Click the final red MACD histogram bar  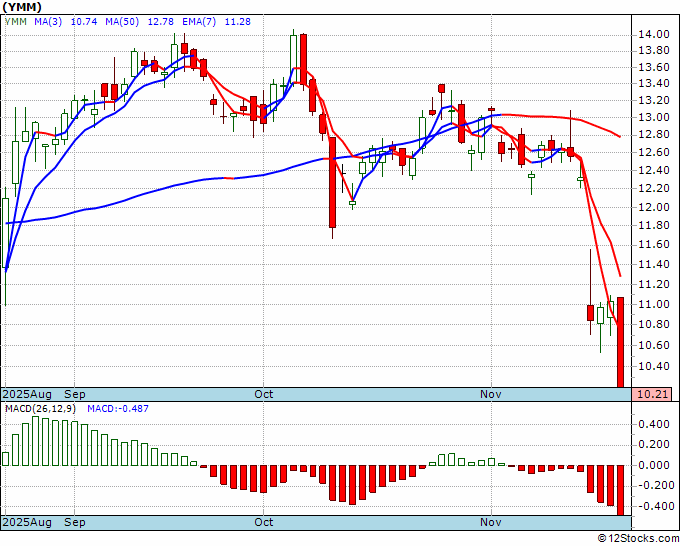click(x=620, y=490)
